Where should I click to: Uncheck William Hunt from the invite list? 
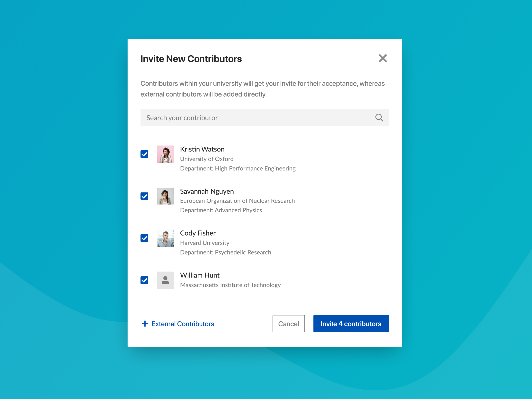(x=144, y=280)
